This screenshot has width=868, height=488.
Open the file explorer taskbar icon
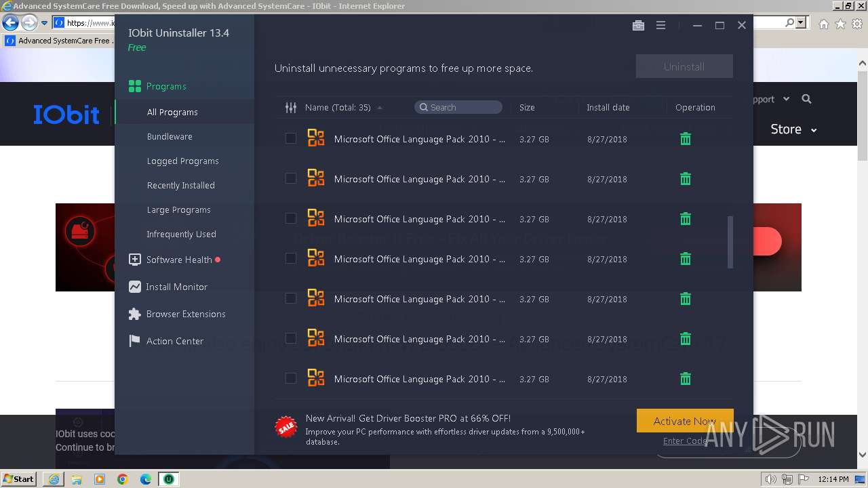click(77, 479)
